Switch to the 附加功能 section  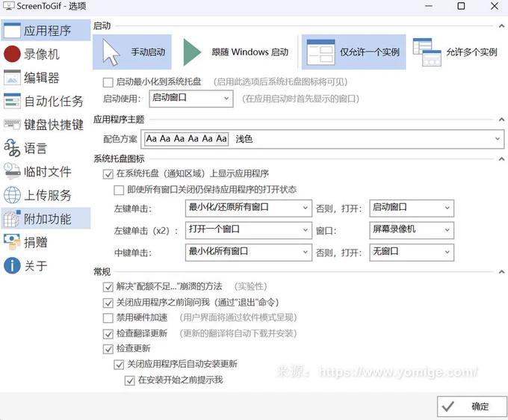pyautogui.click(x=46, y=219)
